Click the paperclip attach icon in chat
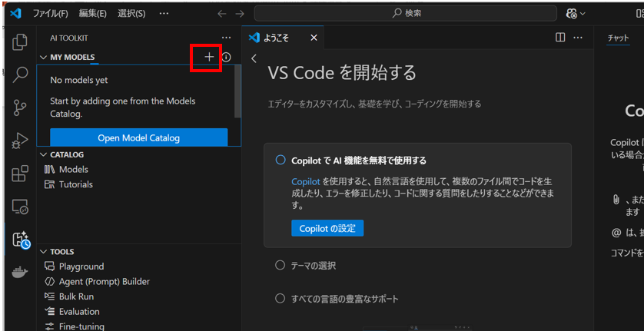The image size is (644, 331). [616, 200]
